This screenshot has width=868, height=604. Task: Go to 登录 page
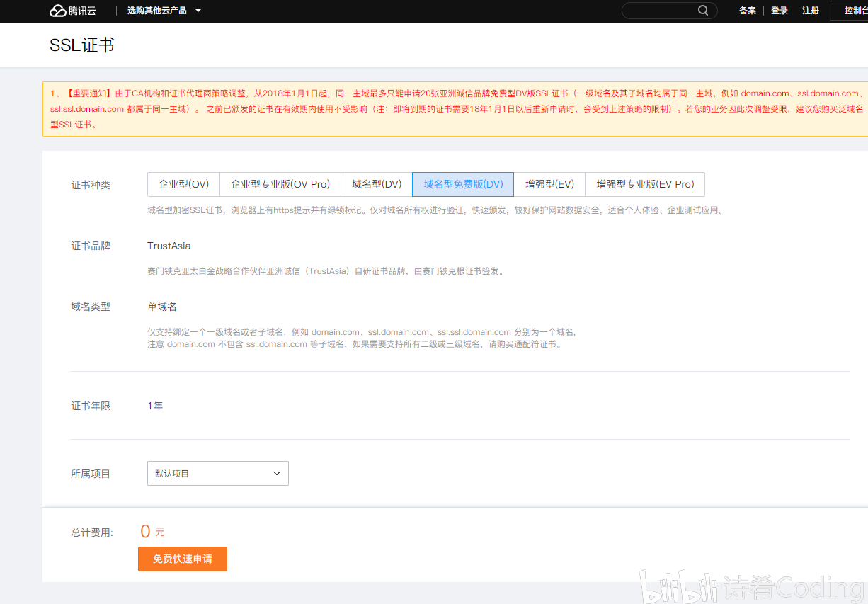pyautogui.click(x=780, y=11)
